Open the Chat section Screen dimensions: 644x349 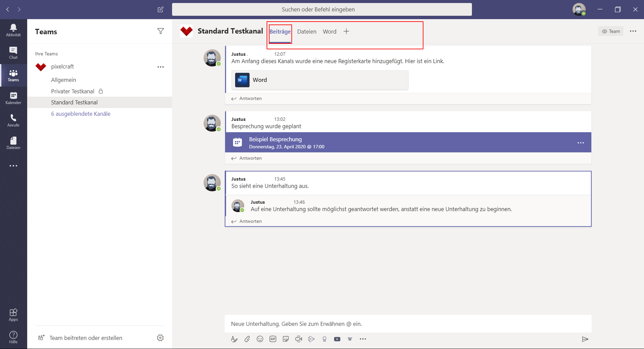13,53
